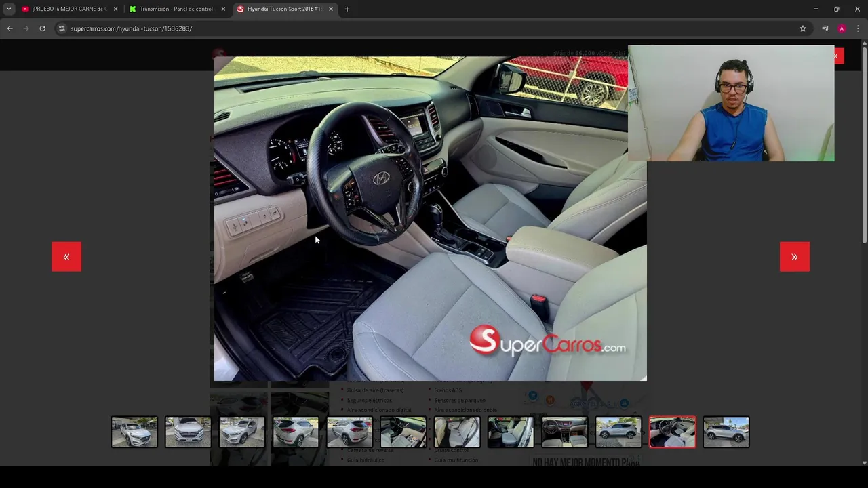This screenshot has height=488, width=868.
Task: Open the tab search dropdown arrow
Action: (x=8, y=9)
